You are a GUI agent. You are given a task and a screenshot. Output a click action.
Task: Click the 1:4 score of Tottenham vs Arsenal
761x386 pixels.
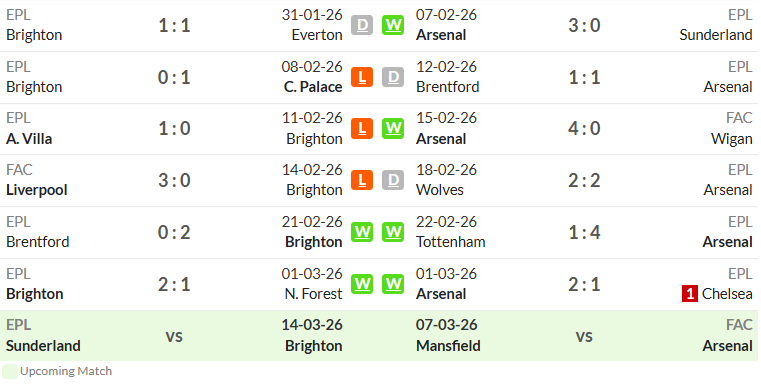pos(584,233)
